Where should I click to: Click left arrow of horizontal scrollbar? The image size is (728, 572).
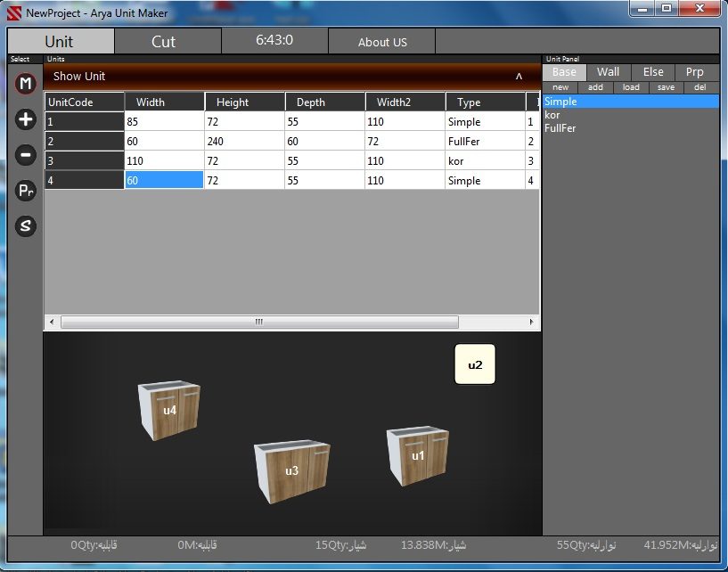51,322
